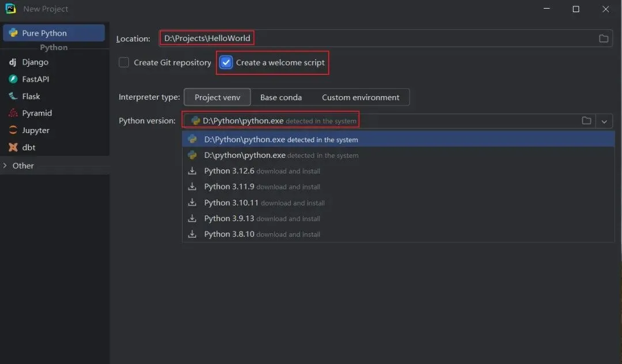Screen dimensions: 622x364
Task: Browse for project location folder
Action: [604, 39]
